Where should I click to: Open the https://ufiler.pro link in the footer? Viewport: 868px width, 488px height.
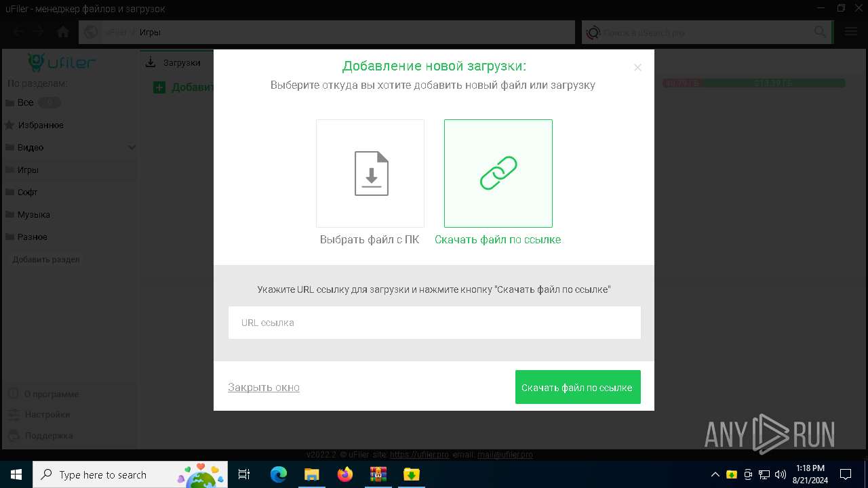point(419,455)
